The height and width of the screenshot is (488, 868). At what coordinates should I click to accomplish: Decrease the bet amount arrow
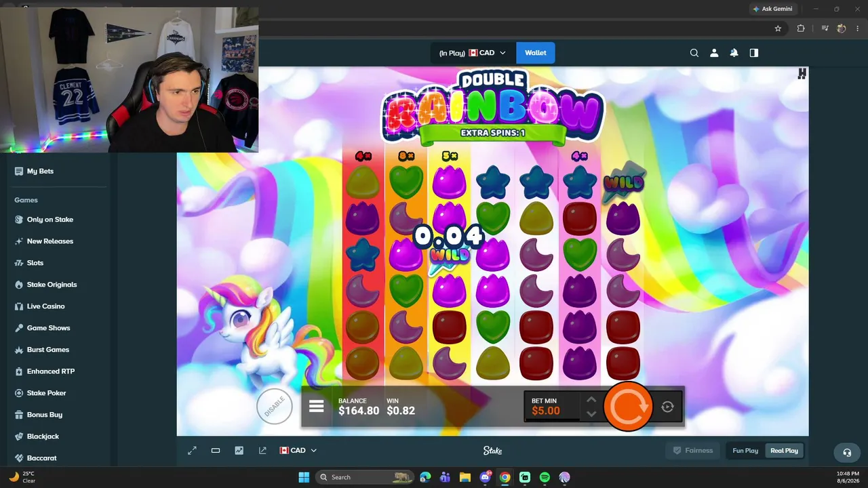pyautogui.click(x=591, y=413)
